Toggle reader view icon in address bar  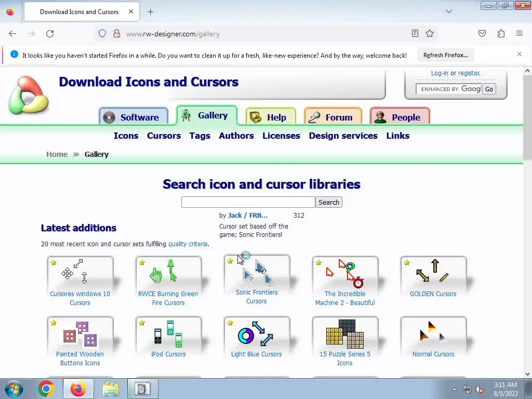click(x=415, y=33)
